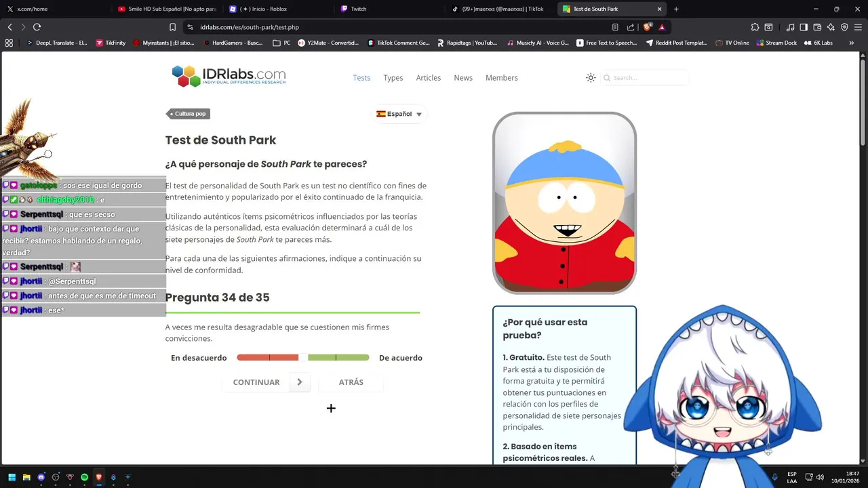Image resolution: width=868 pixels, height=488 pixels.
Task: Click the Cartman character image
Action: (564, 203)
